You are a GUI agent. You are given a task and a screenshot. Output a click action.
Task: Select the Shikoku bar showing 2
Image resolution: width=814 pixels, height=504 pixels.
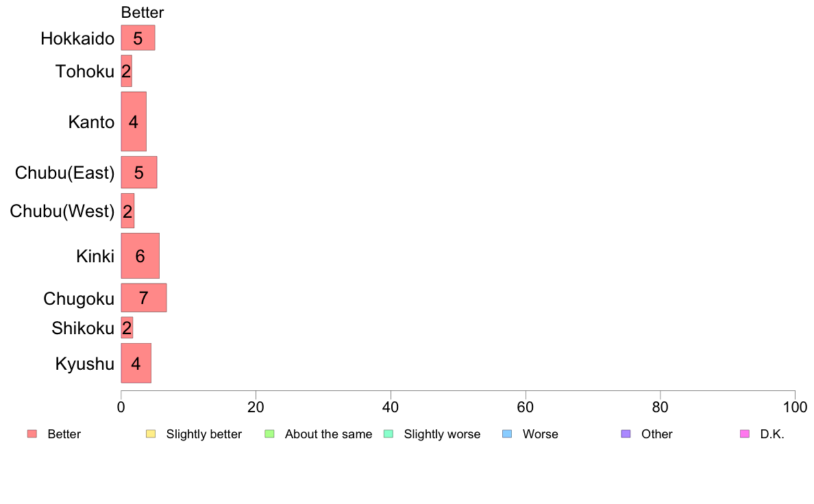127,327
